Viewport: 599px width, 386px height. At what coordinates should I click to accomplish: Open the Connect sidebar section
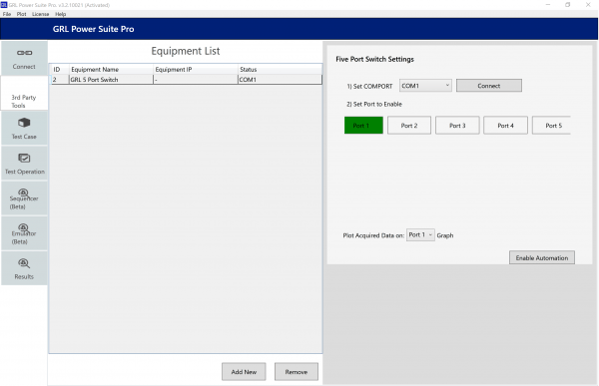pyautogui.click(x=24, y=58)
